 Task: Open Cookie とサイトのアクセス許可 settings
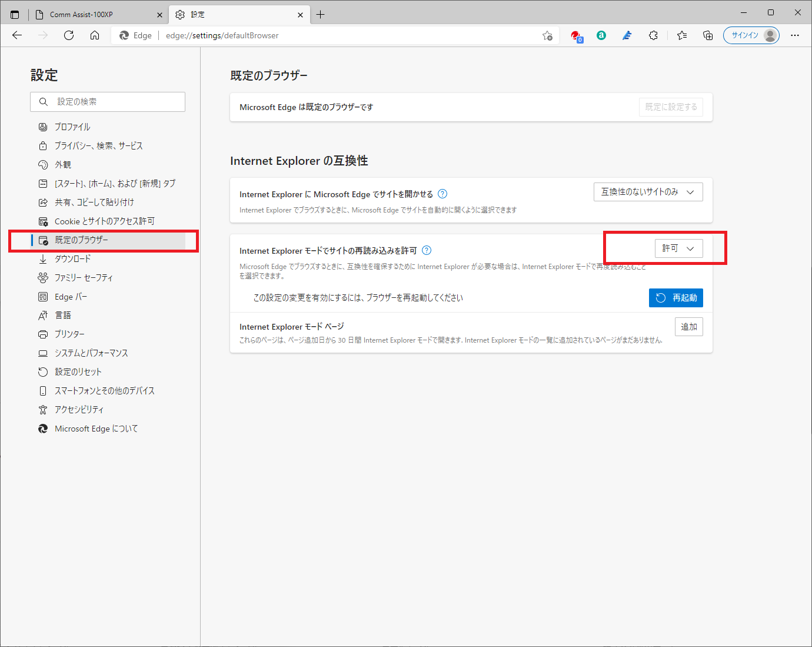[108, 221]
